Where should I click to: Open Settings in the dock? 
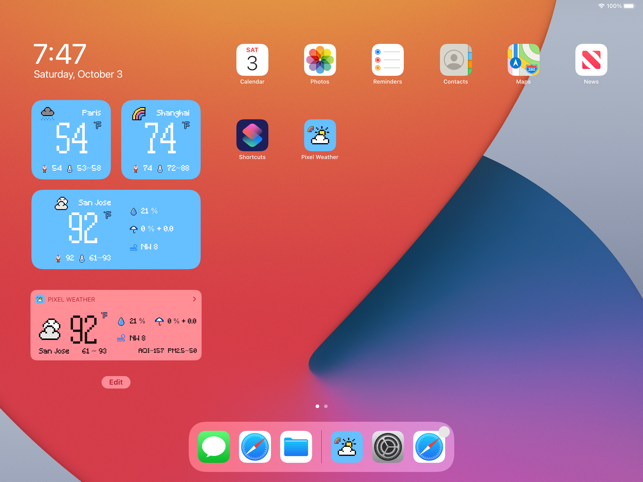(388, 447)
